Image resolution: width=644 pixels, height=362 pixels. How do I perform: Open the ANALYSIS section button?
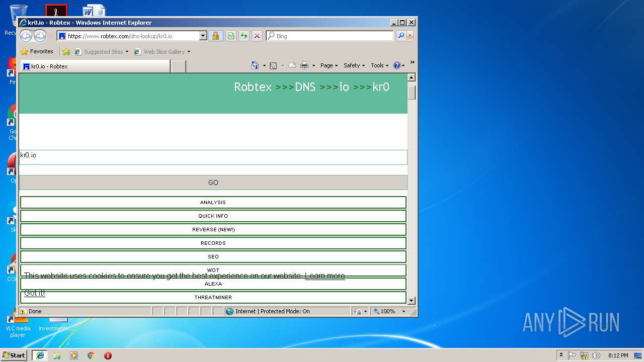[213, 202]
